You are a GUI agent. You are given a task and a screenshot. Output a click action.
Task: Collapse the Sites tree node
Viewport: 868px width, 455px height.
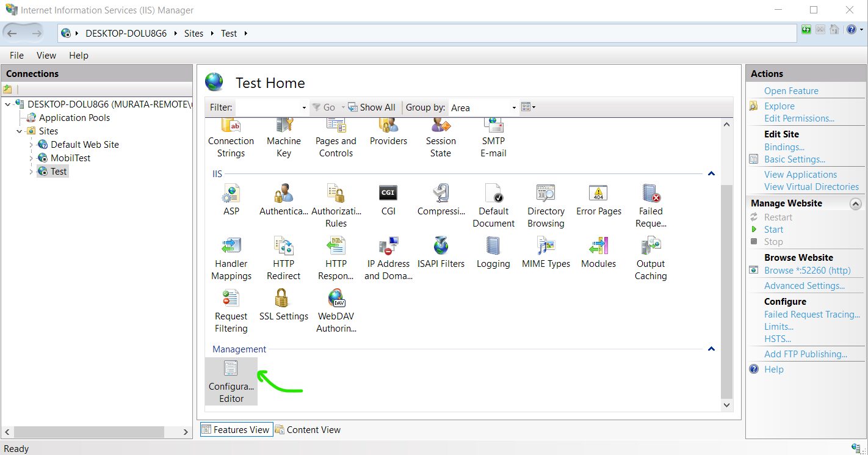[20, 131]
